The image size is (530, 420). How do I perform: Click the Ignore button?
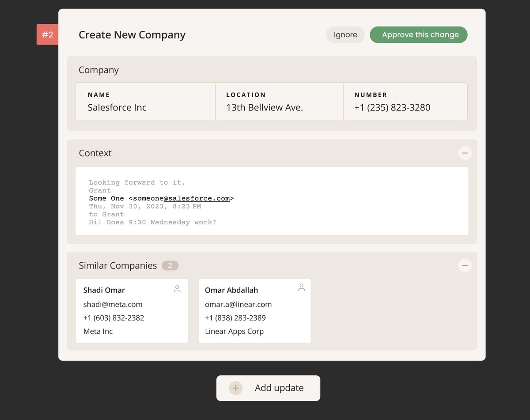(x=345, y=35)
